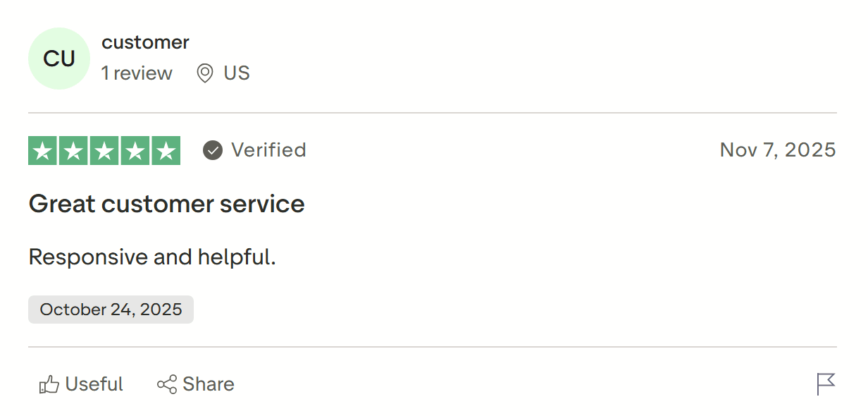
Task: Click the US location label
Action: (x=235, y=73)
